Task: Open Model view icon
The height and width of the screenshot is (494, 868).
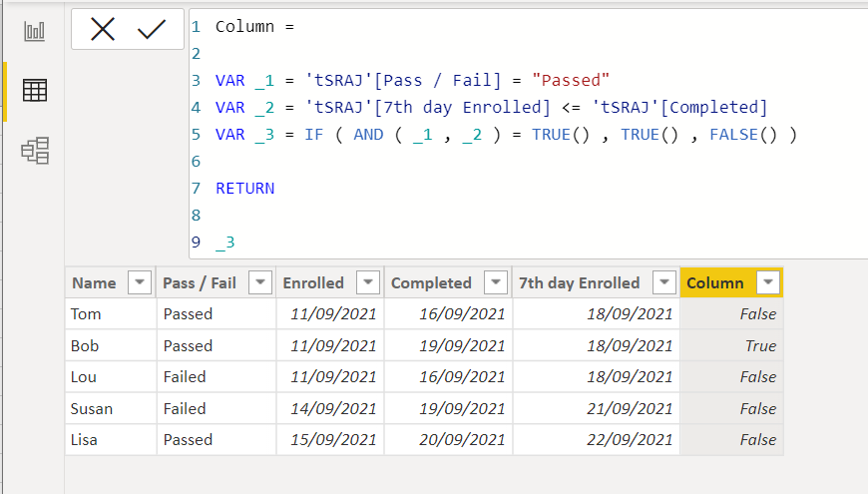Action: 35,150
